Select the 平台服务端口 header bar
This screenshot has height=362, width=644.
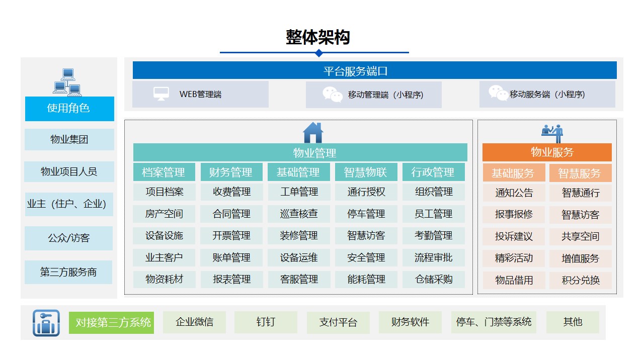[x=375, y=70]
